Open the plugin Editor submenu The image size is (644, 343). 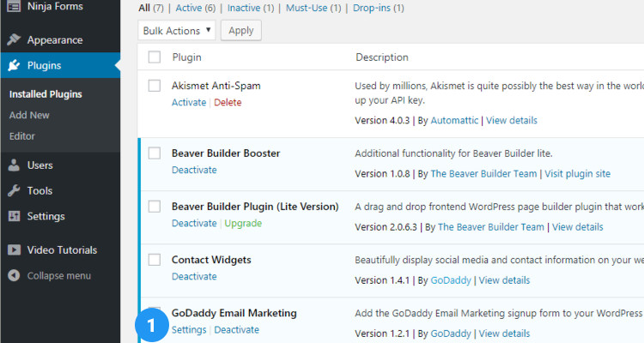tap(21, 135)
